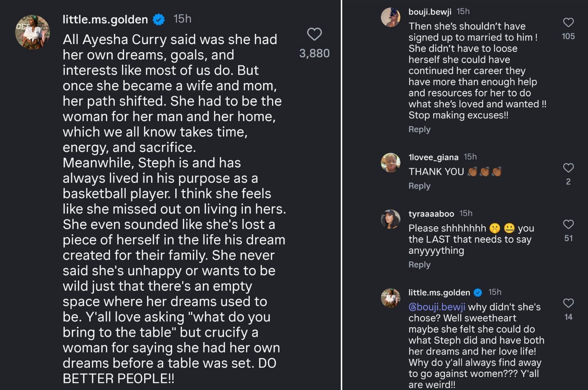Reply to bouji.bewji's comment
This screenshot has height=390, width=588.
point(419,129)
